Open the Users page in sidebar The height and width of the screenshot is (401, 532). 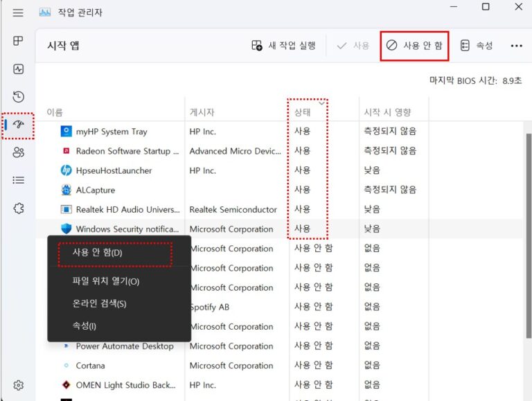point(18,152)
